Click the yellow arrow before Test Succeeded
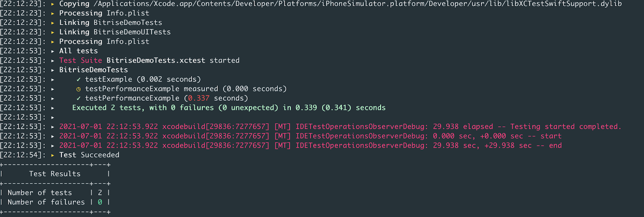Image resolution: width=644 pixels, height=217 pixels. point(53,155)
